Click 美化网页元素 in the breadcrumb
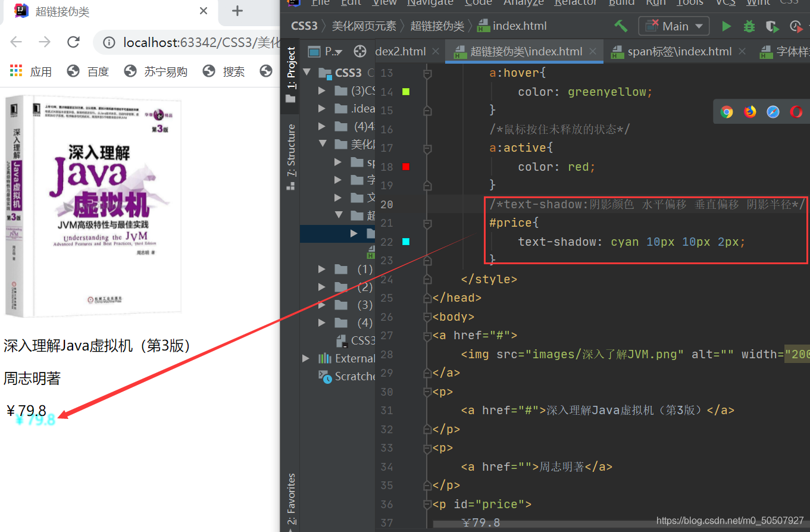 click(x=364, y=26)
